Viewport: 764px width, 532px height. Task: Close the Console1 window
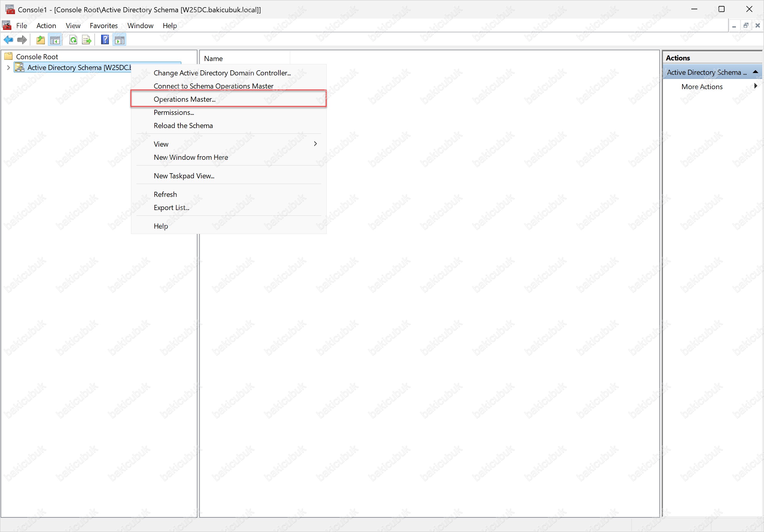tap(749, 9)
